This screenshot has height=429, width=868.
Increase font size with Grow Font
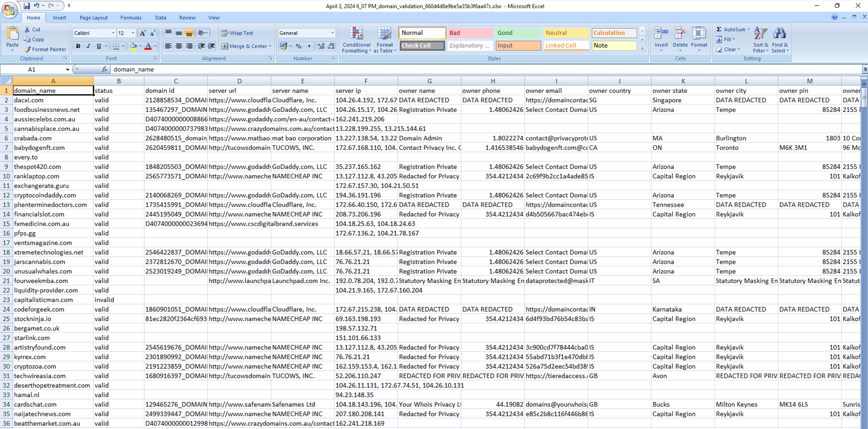(x=143, y=33)
